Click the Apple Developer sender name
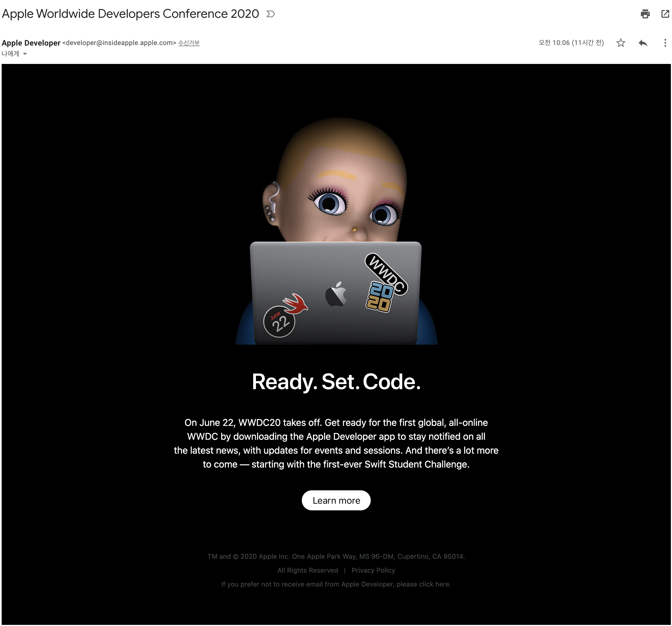Viewport: 672px width, 626px height. 31,43
